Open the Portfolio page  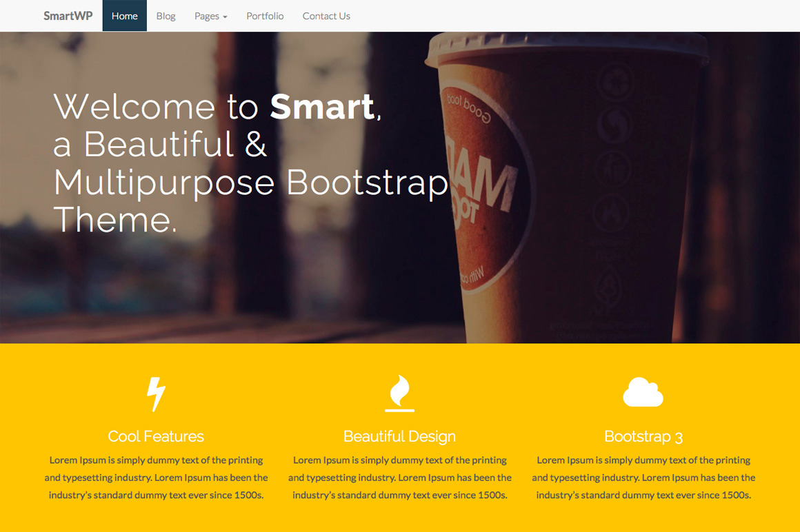[x=265, y=15]
